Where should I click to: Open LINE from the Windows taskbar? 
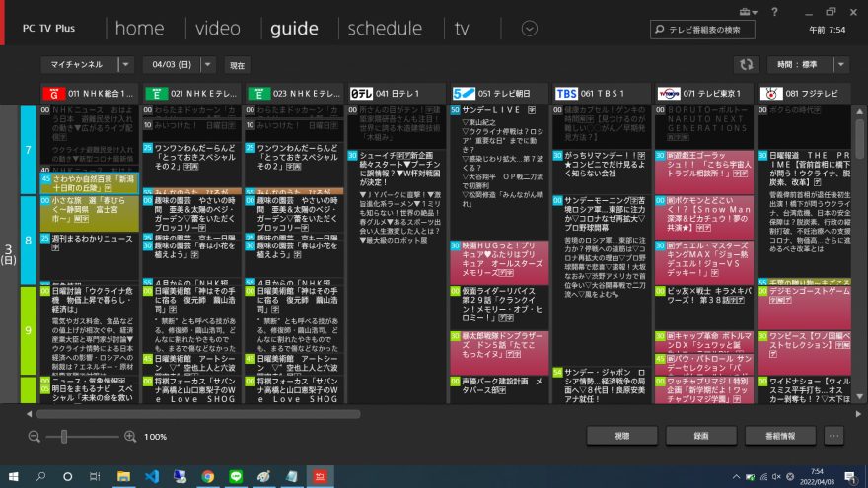[x=236, y=476]
